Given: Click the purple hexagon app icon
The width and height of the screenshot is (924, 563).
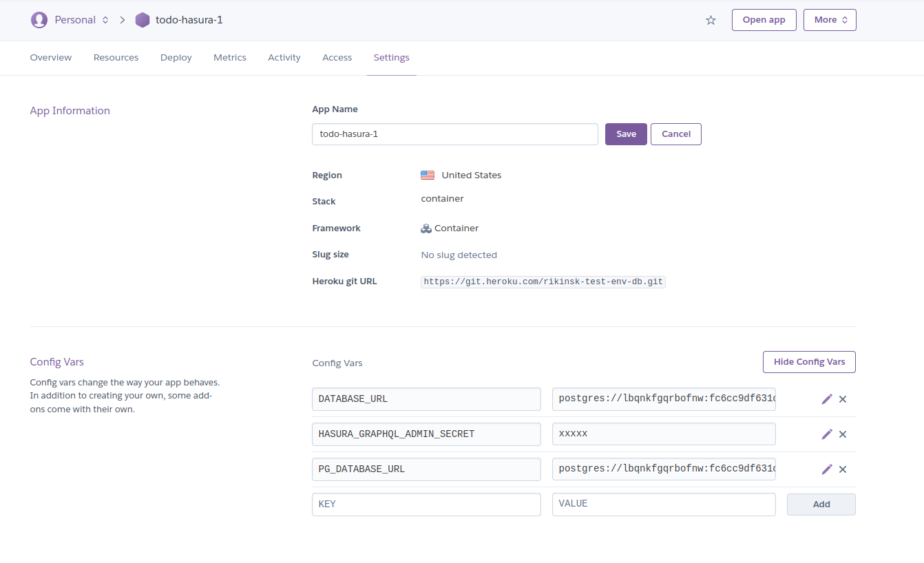Looking at the screenshot, I should (143, 20).
